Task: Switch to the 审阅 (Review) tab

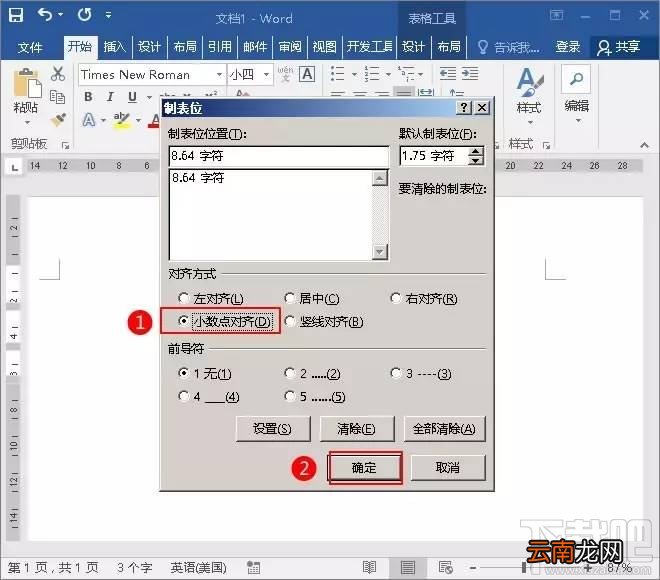Action: pyautogui.click(x=290, y=47)
